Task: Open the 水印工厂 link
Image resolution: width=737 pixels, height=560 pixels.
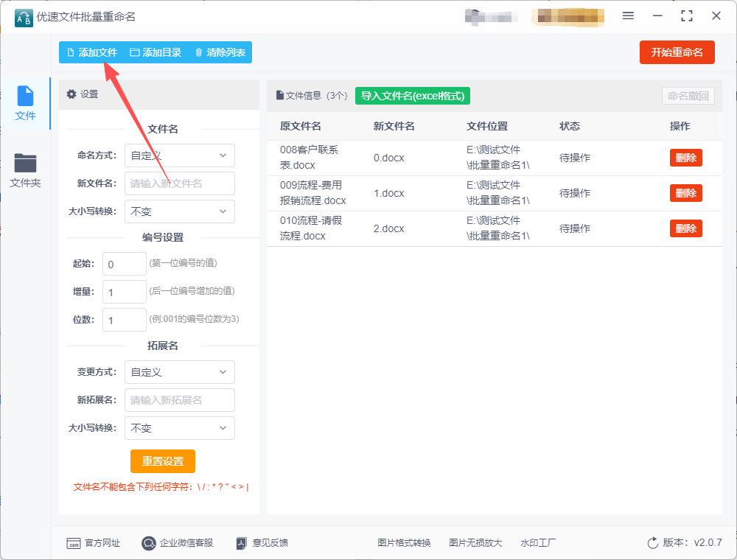Action: pyautogui.click(x=538, y=543)
